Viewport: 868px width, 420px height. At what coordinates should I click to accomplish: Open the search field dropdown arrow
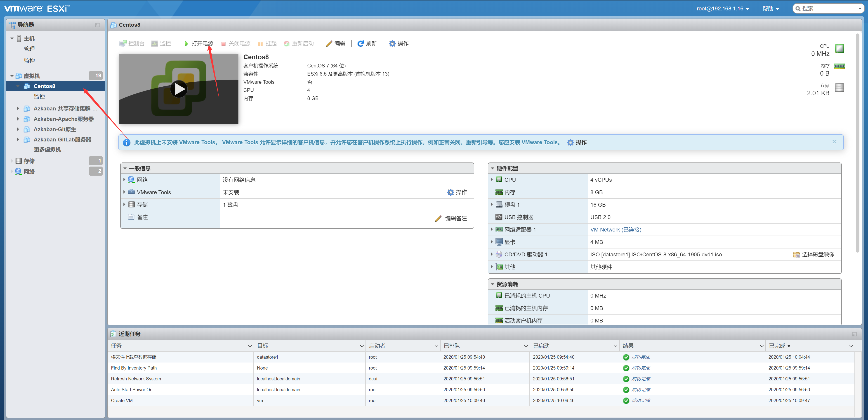860,9
